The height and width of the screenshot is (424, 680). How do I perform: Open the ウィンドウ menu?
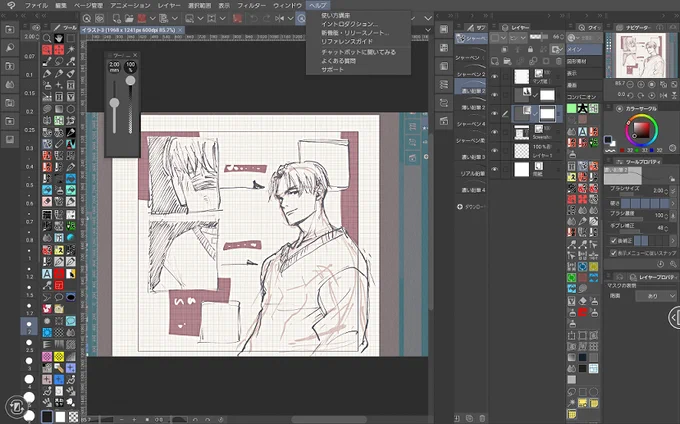point(288,5)
